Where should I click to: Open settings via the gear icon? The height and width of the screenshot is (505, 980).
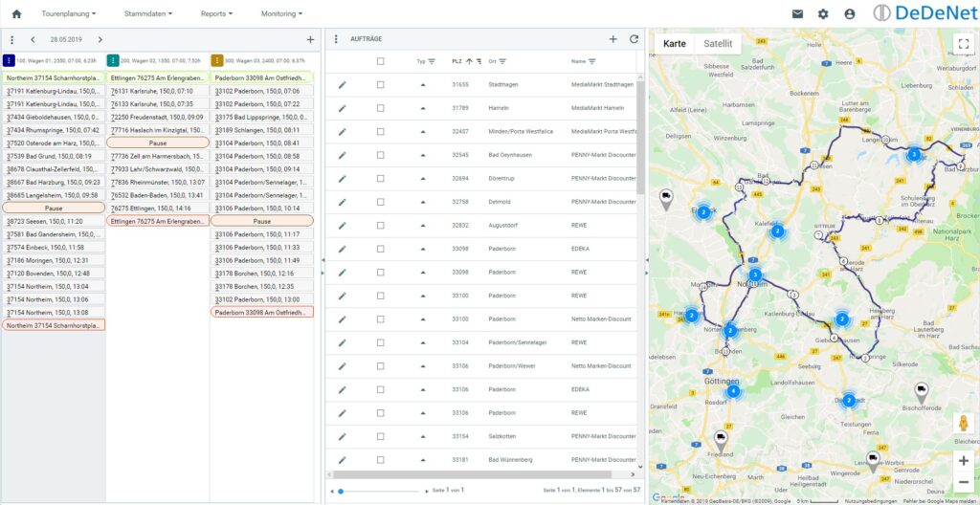(x=823, y=14)
